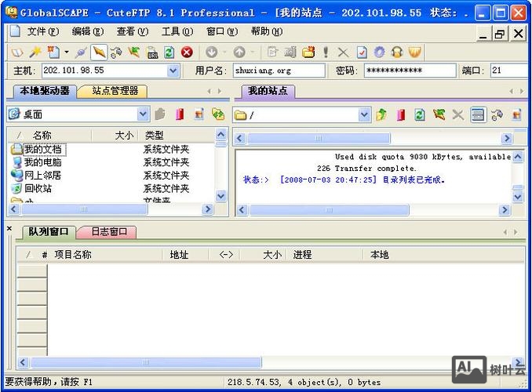Click the 用户名 input field
Viewport: 532px width, 392px height.
click(x=279, y=71)
